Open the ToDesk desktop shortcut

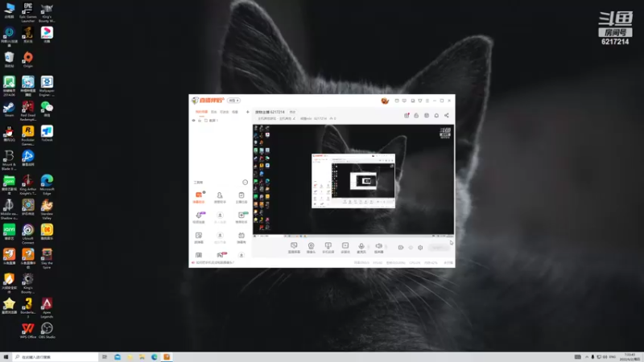pyautogui.click(x=47, y=134)
